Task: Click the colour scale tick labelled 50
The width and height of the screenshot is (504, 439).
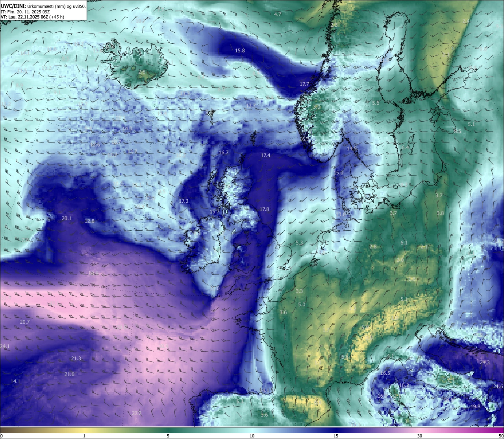Action: point(501,436)
